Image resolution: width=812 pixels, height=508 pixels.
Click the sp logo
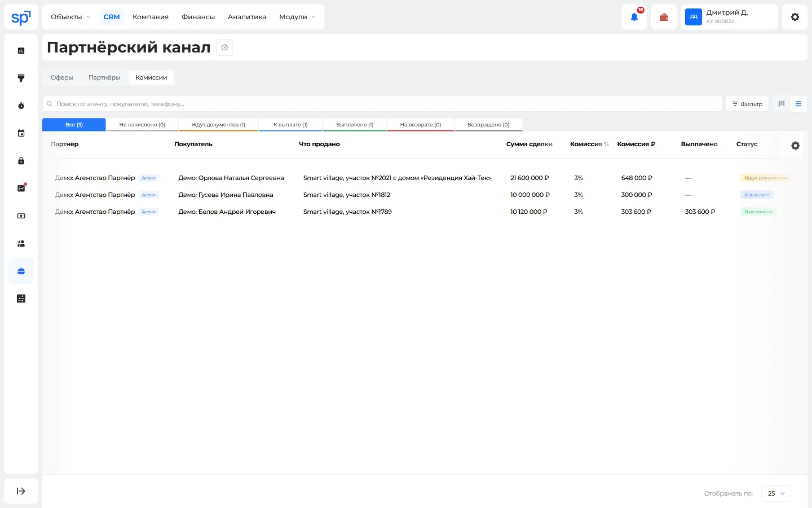pos(21,17)
